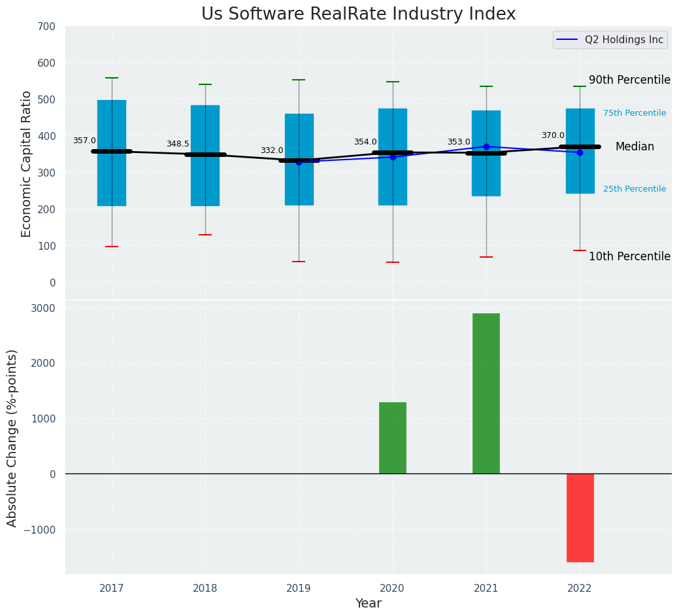Select the 75th Percentile label
This screenshot has width=679, height=616.
[x=634, y=113]
